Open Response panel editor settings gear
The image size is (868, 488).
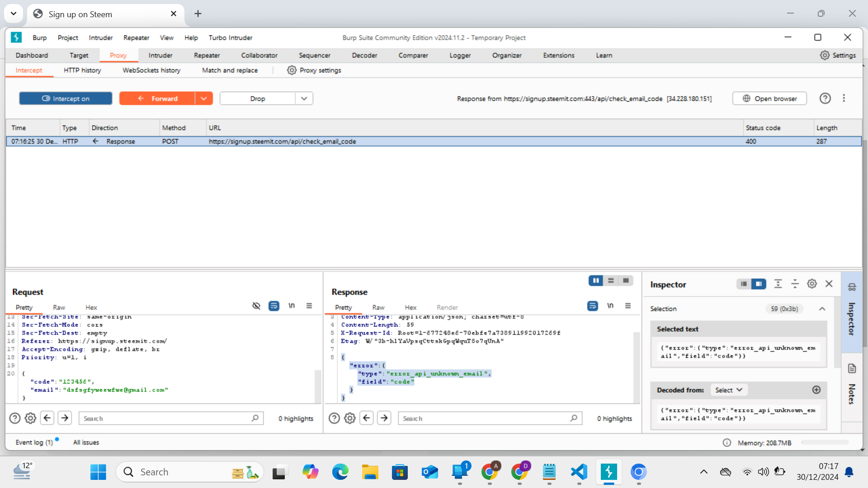point(349,418)
